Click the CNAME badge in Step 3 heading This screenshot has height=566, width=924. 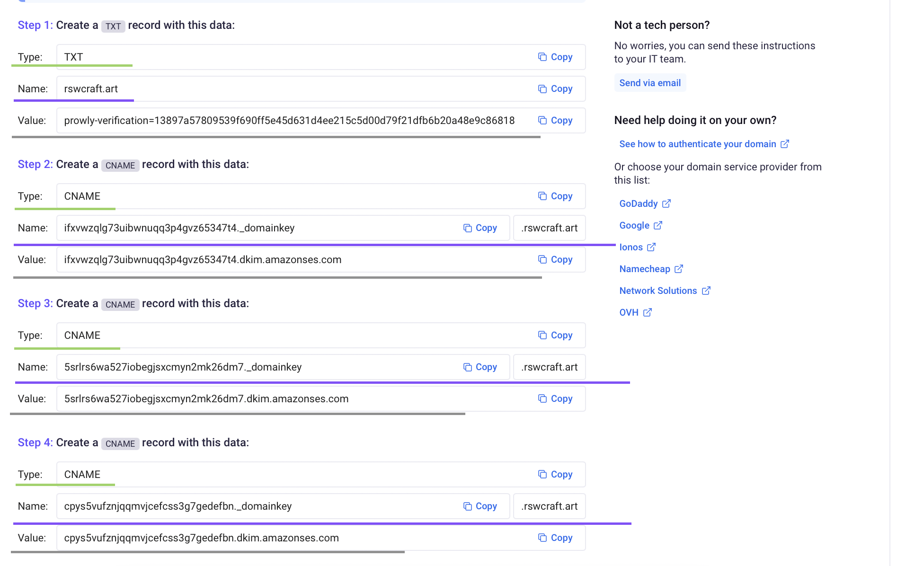click(120, 304)
